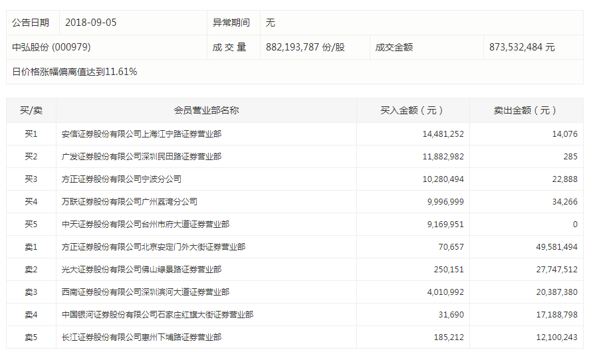This screenshot has height=364, width=593.
Task: Click buy amount 11,882,982
Action: pyautogui.click(x=443, y=157)
